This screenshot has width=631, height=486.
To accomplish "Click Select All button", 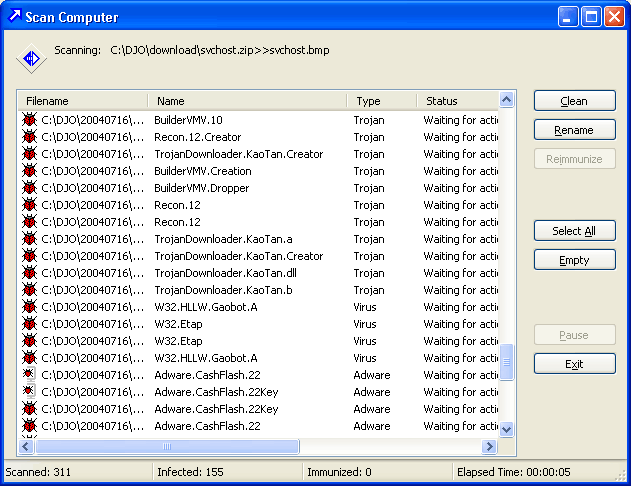I will [x=574, y=231].
